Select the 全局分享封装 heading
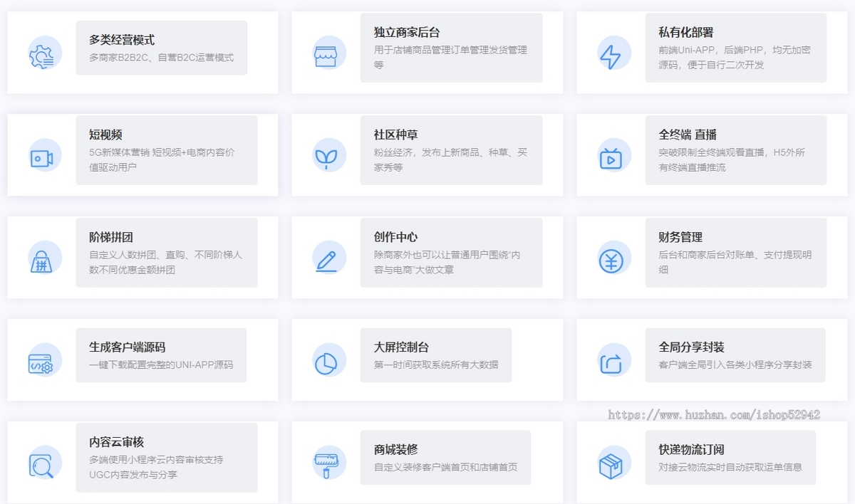The width and height of the screenshot is (855, 504). 692,347
